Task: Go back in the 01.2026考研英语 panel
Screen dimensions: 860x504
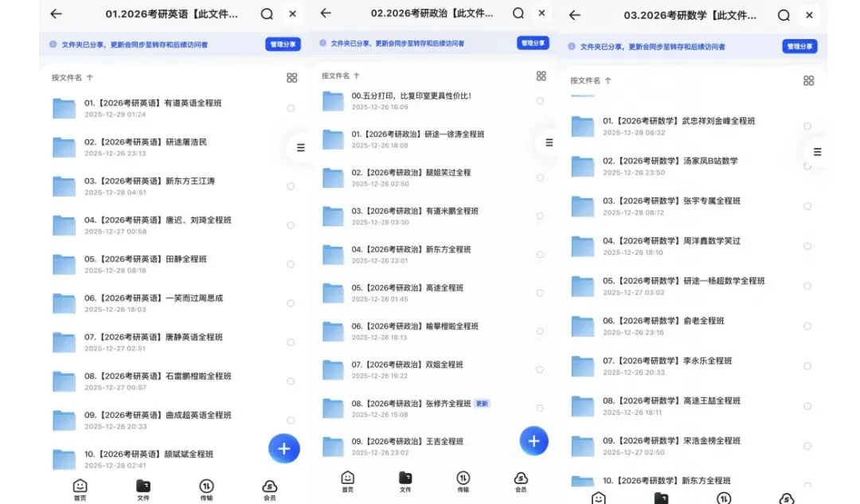Action: 56,14
